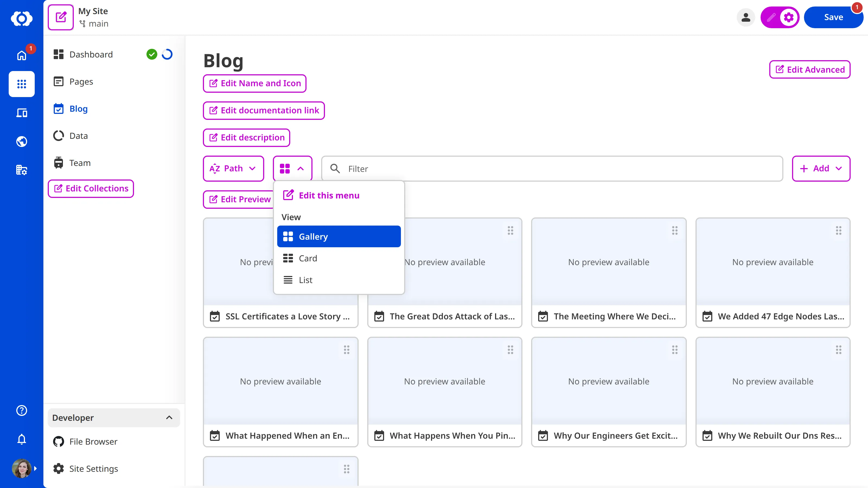The image size is (868, 488).
Task: Open notifications bell icon
Action: [x=22, y=439]
